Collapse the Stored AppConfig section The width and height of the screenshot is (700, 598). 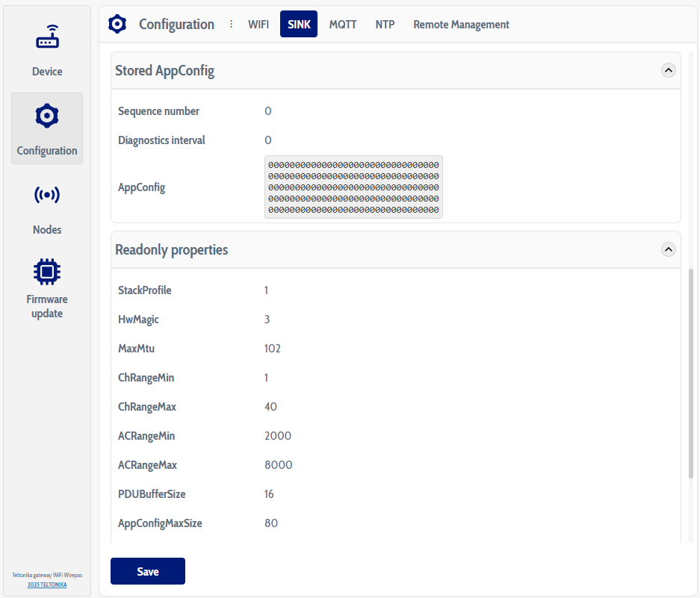[669, 70]
